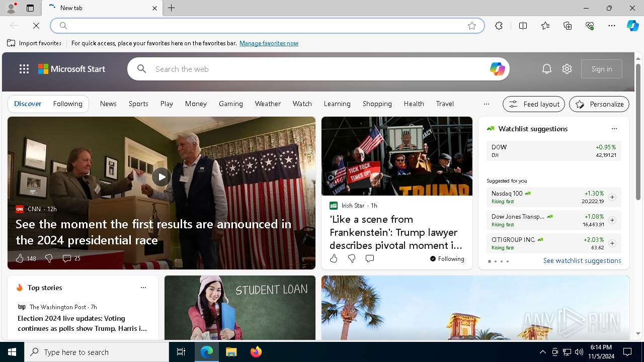Open the Watch category

(302, 104)
